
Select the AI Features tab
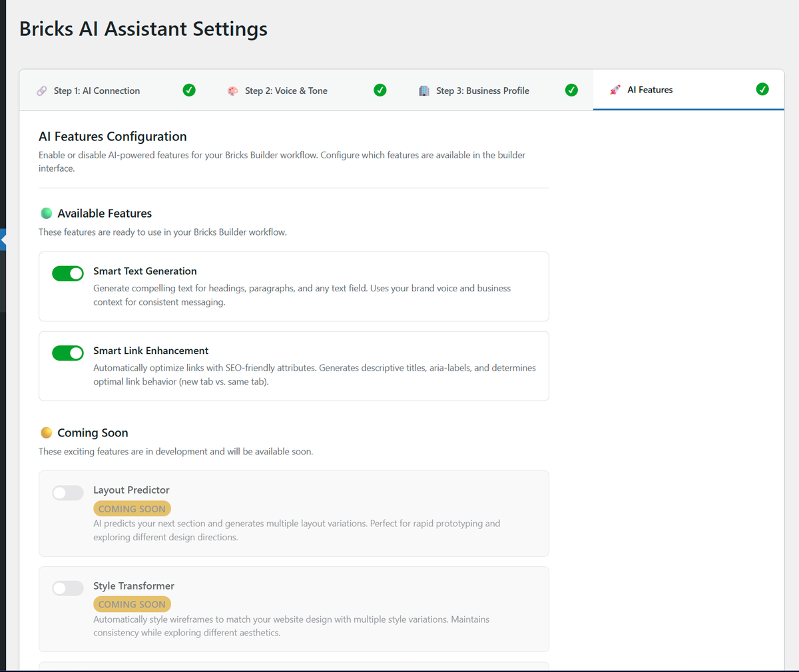(x=688, y=90)
